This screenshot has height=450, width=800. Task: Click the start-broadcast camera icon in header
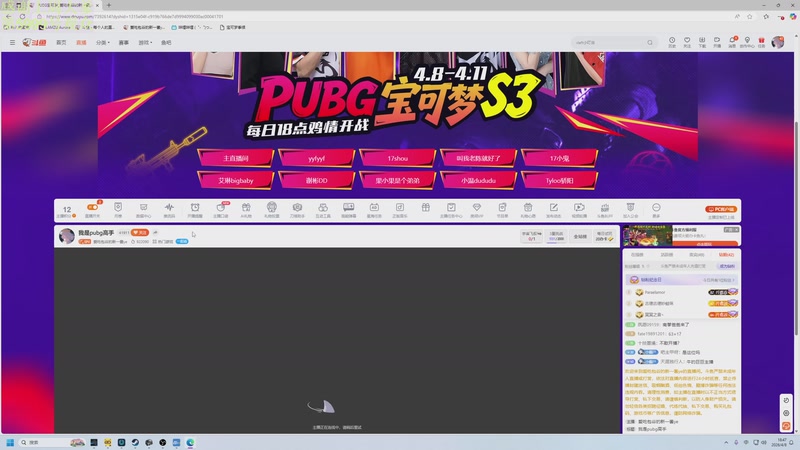(x=717, y=42)
